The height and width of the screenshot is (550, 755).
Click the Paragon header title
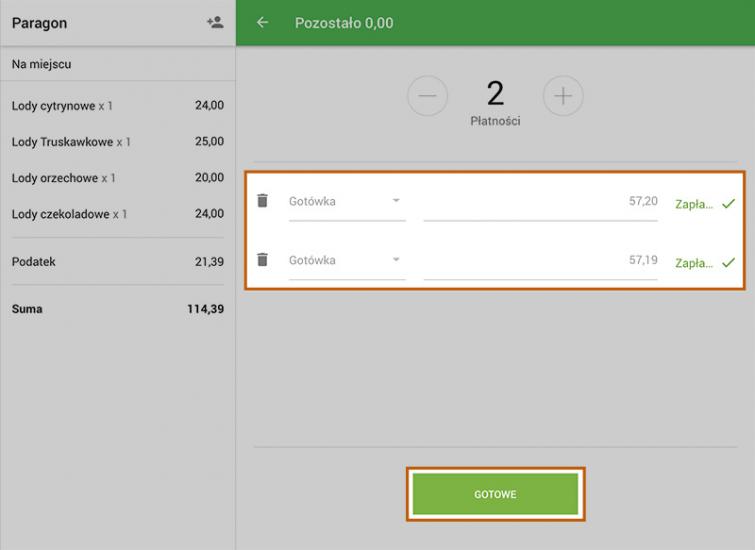(x=40, y=23)
